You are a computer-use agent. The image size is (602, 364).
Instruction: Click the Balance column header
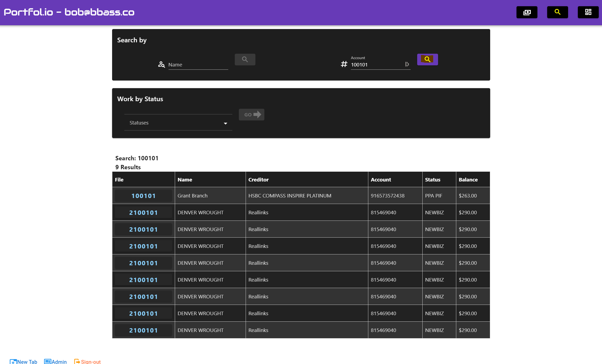[468, 180]
